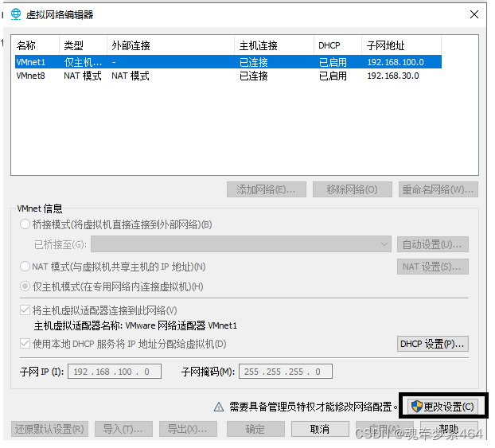This screenshot has width=495, height=448.
Task: Click subnet address 192.168.30.0 cell
Action: (x=393, y=76)
